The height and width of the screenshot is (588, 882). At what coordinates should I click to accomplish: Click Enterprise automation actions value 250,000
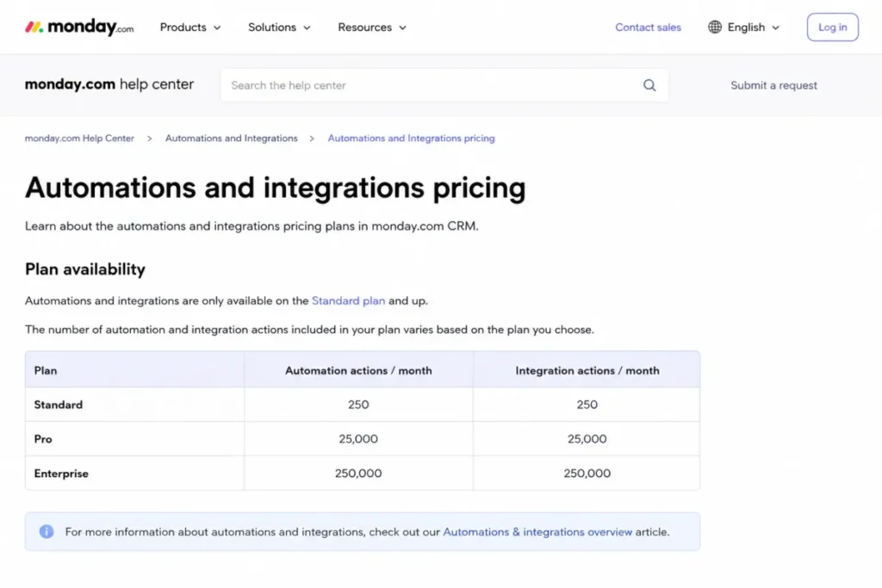click(x=358, y=473)
